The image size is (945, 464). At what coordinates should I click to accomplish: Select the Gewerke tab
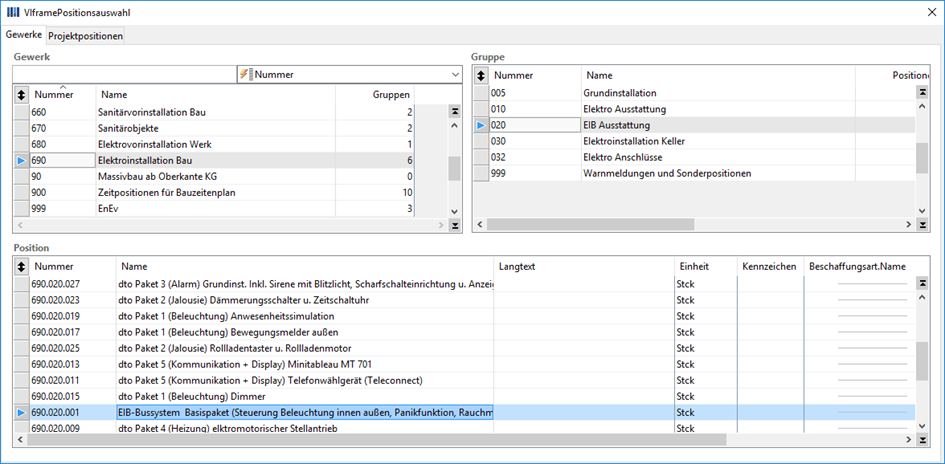coord(24,35)
